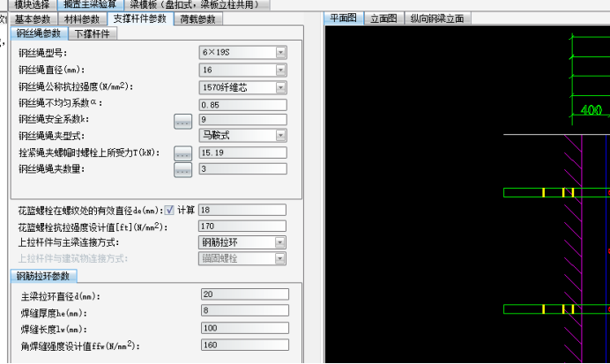Click the 角焊缝强度设计值 field showing 160
The height and width of the screenshot is (364, 610).
click(245, 345)
